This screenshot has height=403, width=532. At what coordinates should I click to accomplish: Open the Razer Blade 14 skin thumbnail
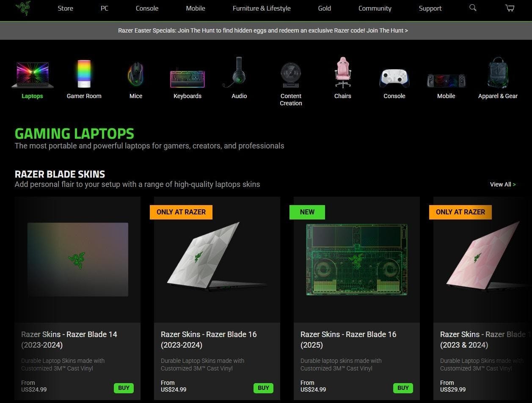click(x=77, y=259)
